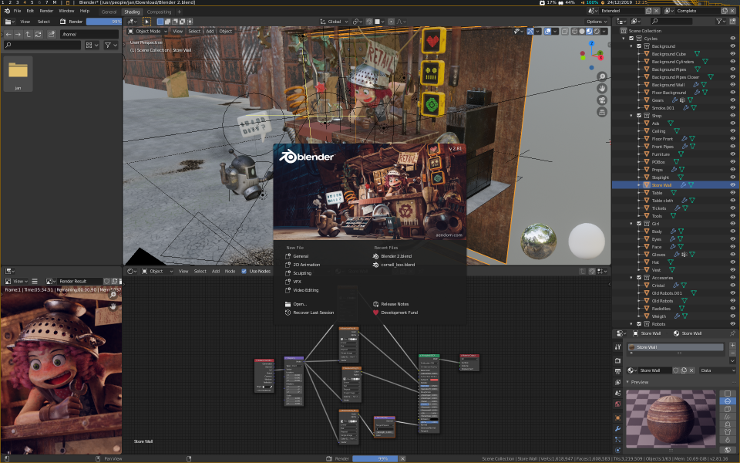Open the Window menu

(66, 11)
